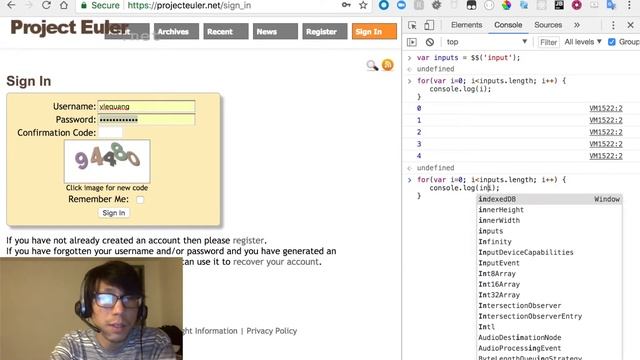Switch to the Console tab
The image size is (640, 360).
click(x=508, y=25)
